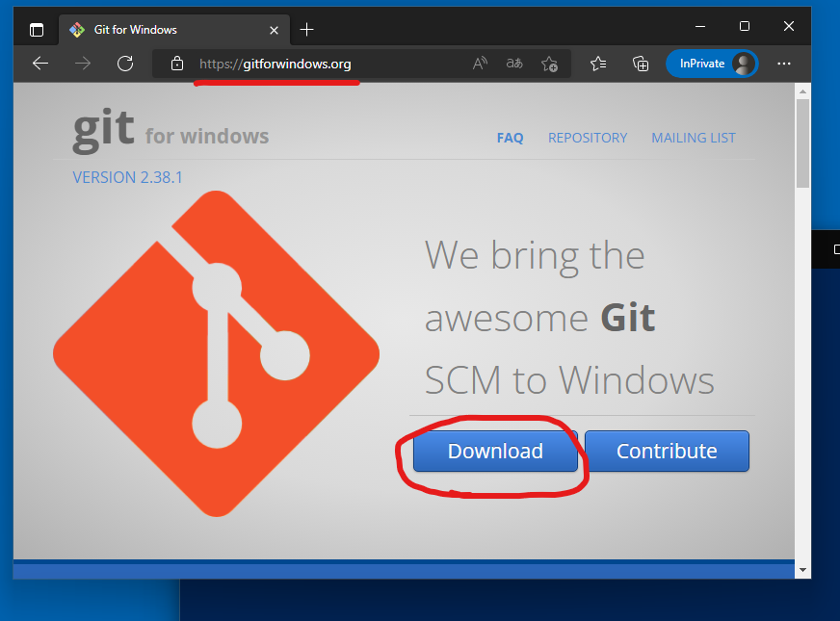Open a new browser tab
Screen dimensions: 840x621
coord(306,29)
